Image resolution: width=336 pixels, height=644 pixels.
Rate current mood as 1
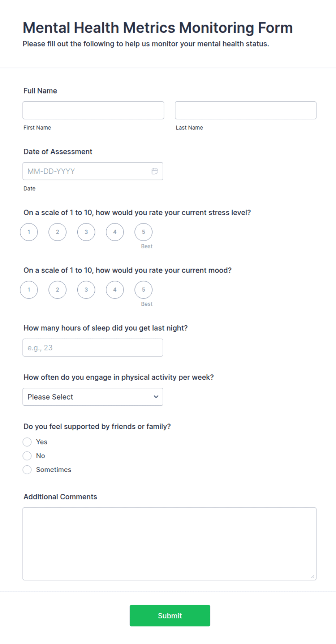(x=29, y=290)
